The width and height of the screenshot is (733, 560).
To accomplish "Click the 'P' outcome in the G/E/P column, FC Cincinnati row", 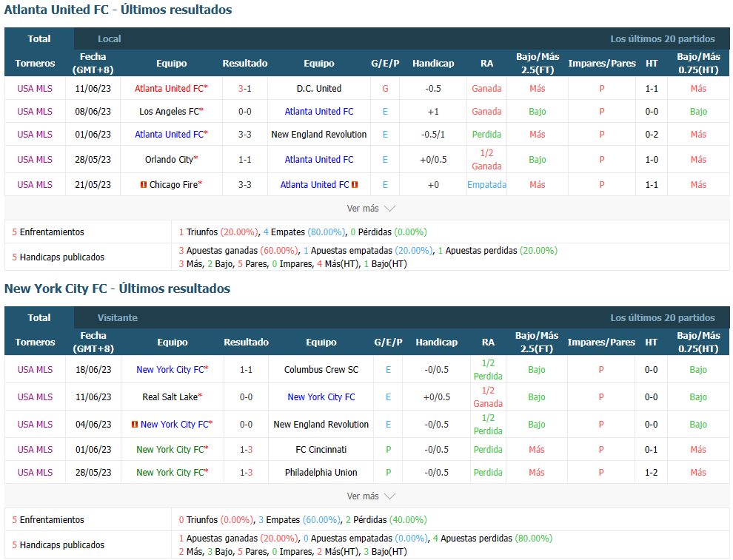I will (389, 450).
